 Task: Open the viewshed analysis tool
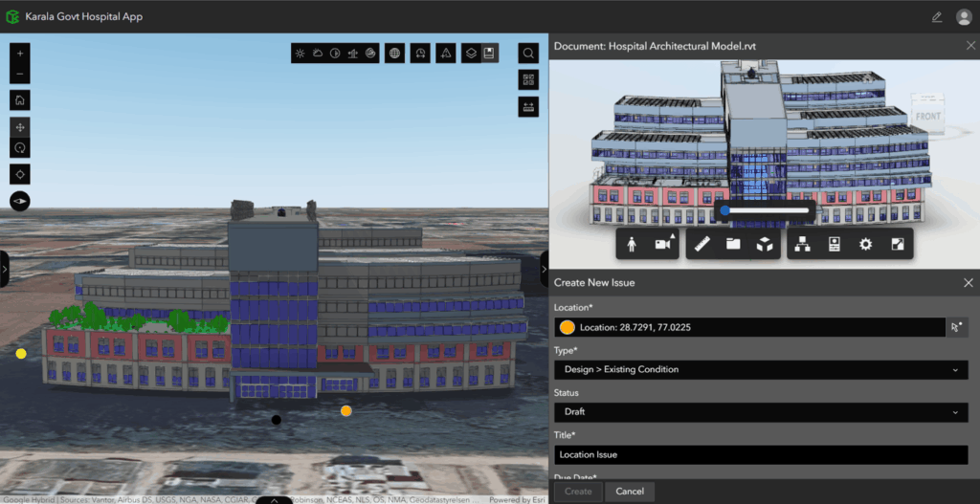pyautogui.click(x=370, y=54)
